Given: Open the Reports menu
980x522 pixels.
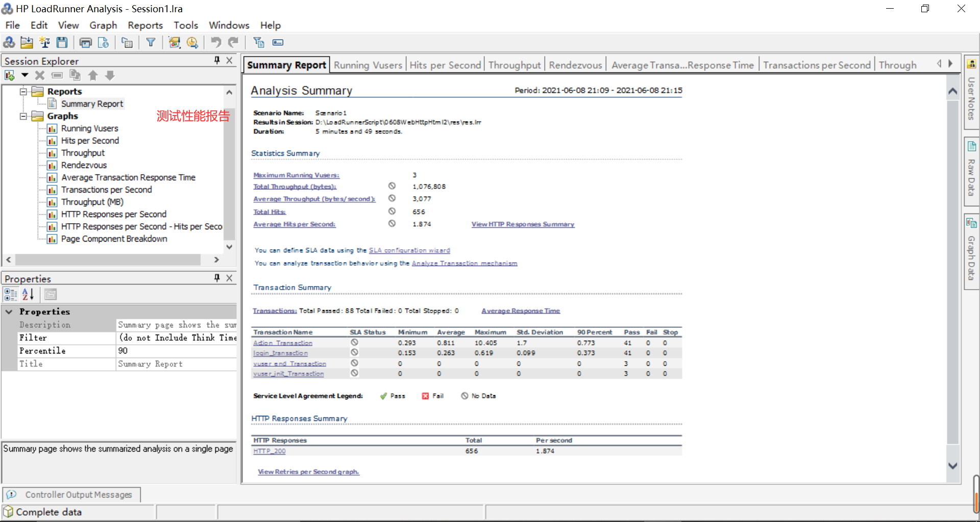Looking at the screenshot, I should (x=145, y=25).
